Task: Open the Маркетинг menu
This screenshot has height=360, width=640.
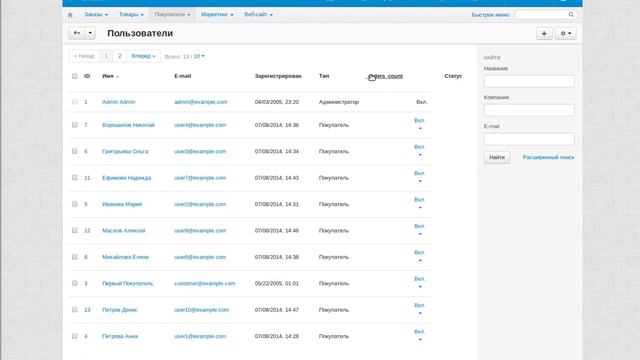Action: click(217, 14)
